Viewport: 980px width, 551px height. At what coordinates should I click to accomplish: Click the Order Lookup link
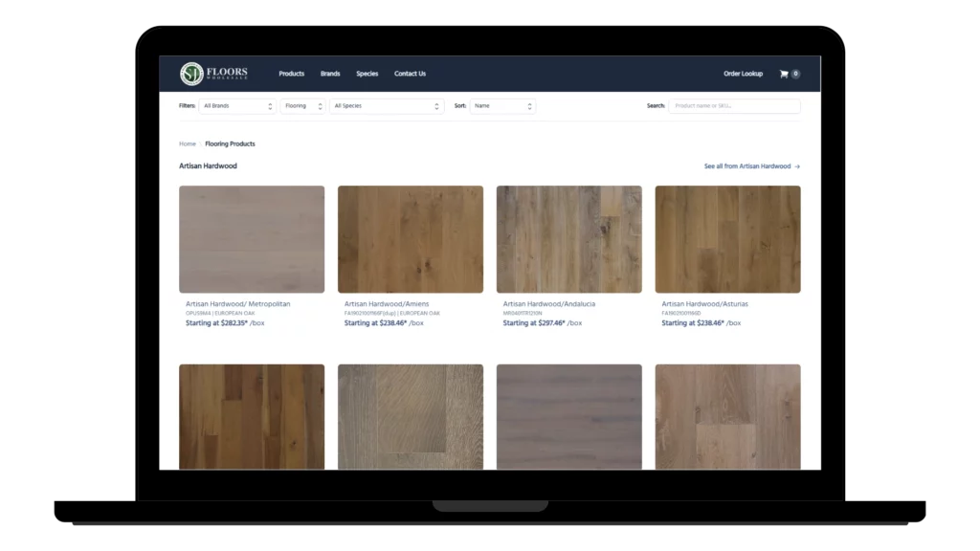(743, 74)
